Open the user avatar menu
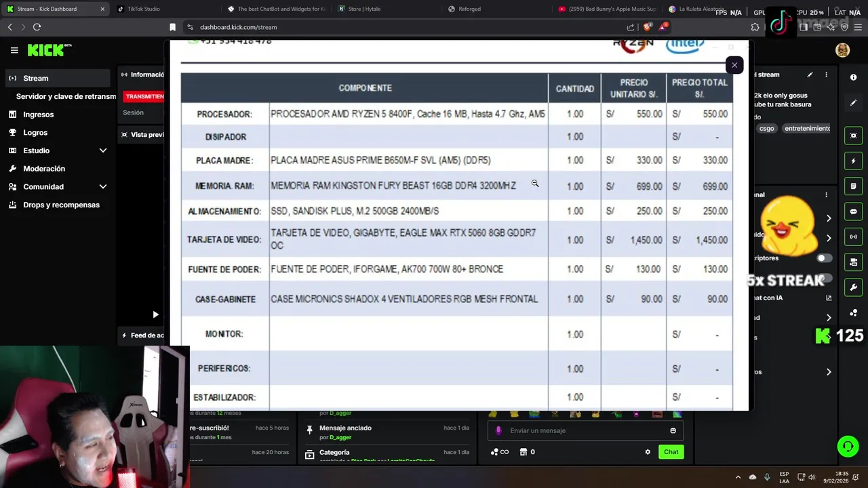 [x=843, y=50]
